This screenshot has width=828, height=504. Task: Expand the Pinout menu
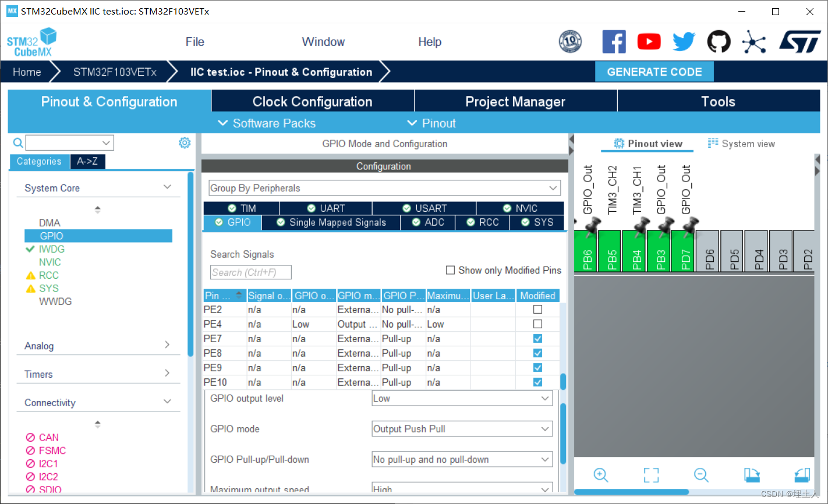431,123
